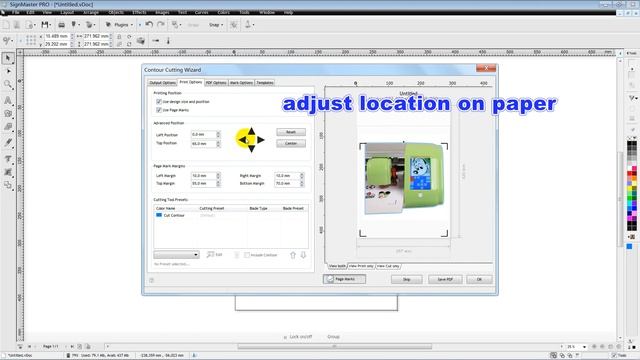Viewport: 640px width, 360px height.
Task: Click the Top Margin input field
Action: tap(203, 184)
